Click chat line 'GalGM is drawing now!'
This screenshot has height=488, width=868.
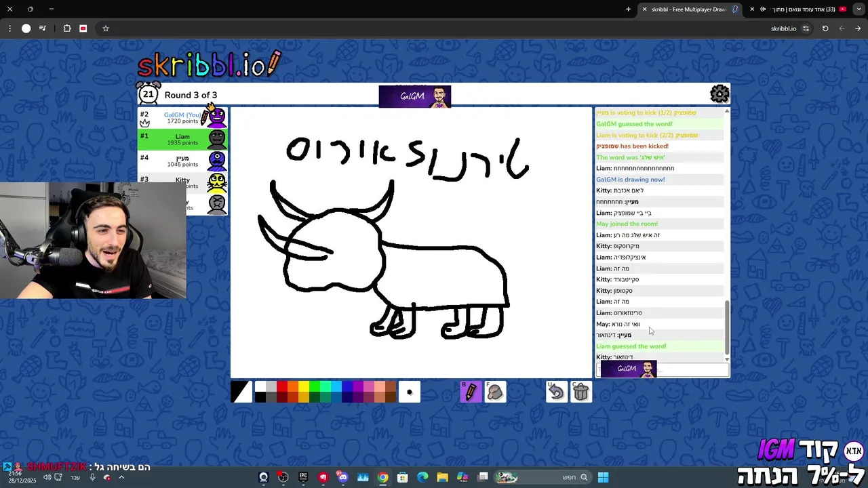click(x=630, y=180)
